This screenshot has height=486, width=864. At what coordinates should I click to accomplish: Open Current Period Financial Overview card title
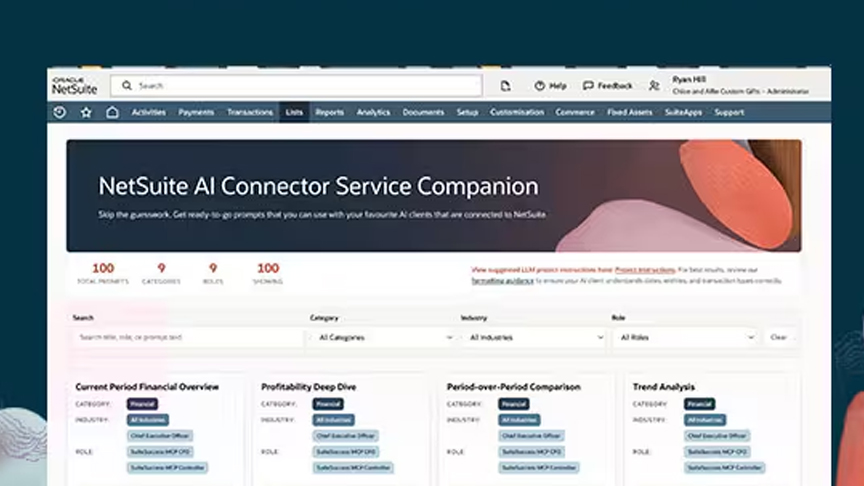[147, 387]
